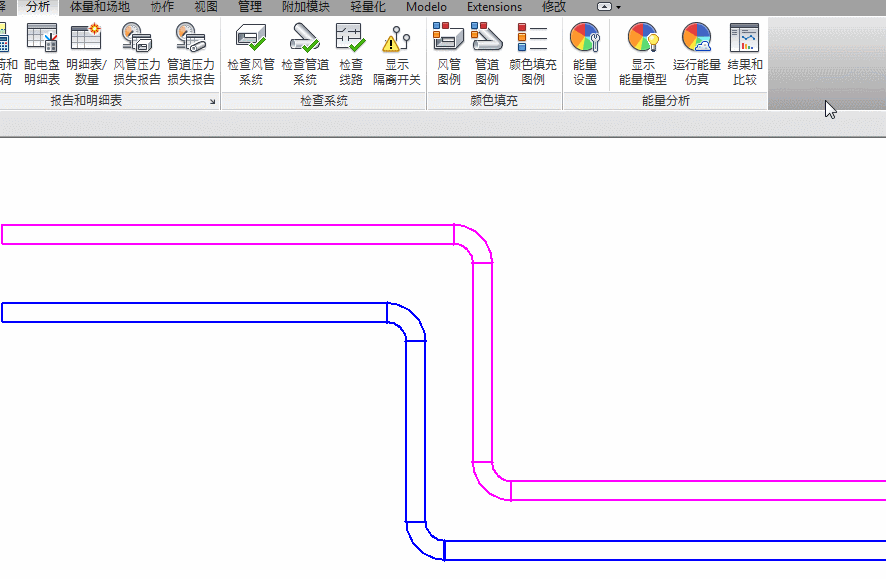This screenshot has height=579, width=886.
Task: Click 显示能量模型 show energy model
Action: pyautogui.click(x=642, y=54)
